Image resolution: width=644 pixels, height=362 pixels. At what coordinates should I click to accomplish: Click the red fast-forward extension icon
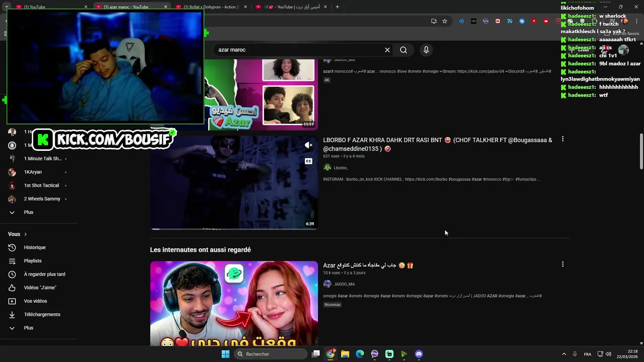pos(498,21)
